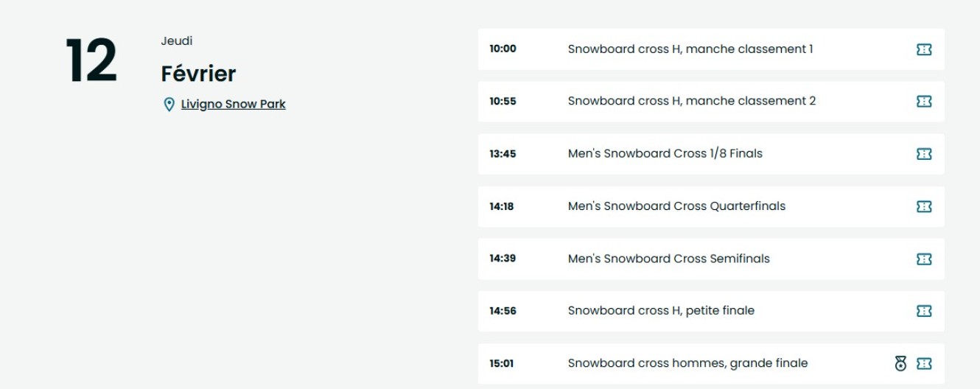Select Snowboard cross H, manche classement 1
The width and height of the screenshot is (980, 389).
point(690,49)
